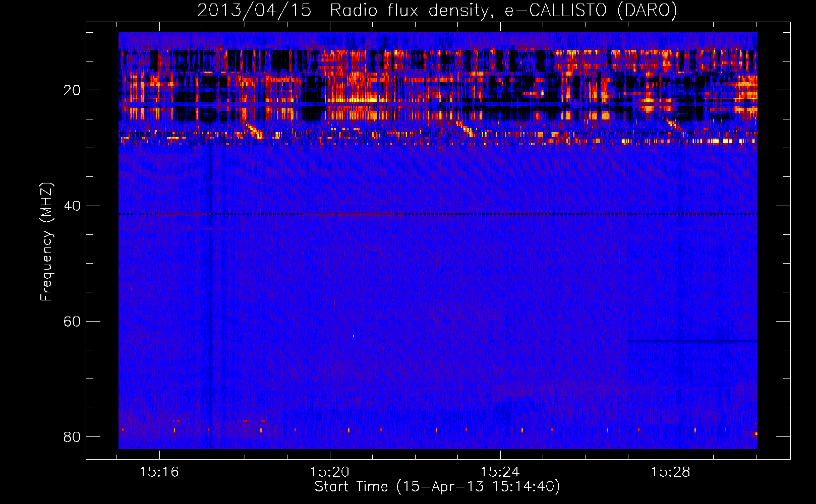This screenshot has width=816, height=504.
Task: Click the 15:20 time axis label
Action: [x=330, y=472]
